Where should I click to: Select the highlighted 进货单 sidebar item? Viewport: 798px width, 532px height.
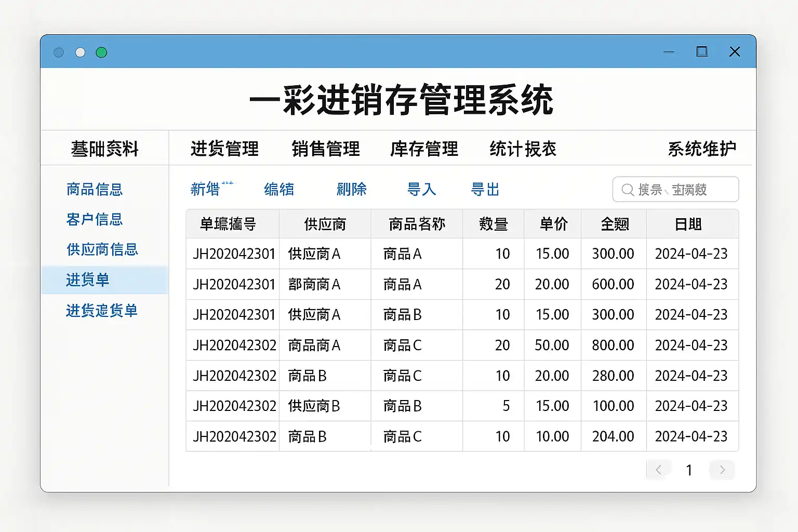pos(87,280)
